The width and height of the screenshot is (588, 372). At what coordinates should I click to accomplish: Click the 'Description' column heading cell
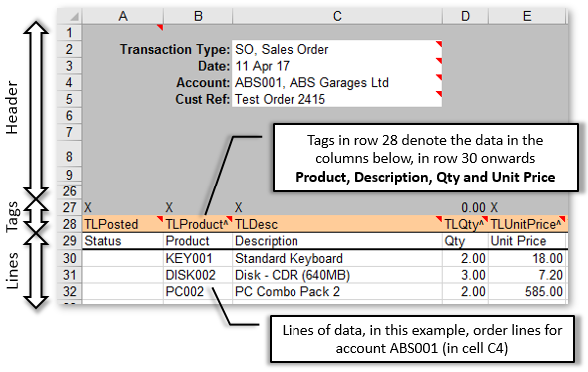pyautogui.click(x=337, y=241)
